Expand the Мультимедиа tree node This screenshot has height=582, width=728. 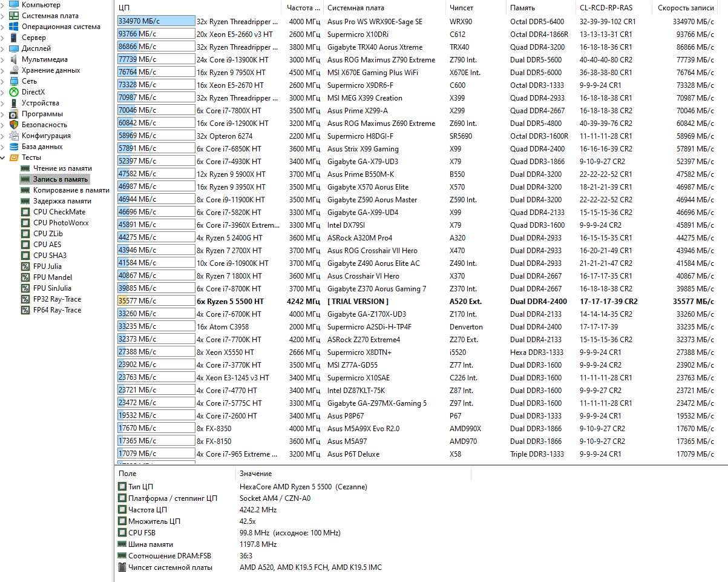(3, 59)
